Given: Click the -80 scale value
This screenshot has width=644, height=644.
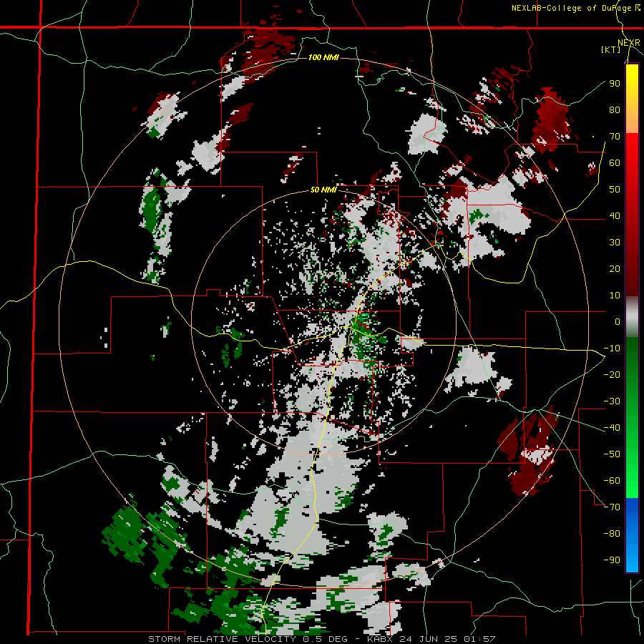Looking at the screenshot, I should tap(612, 534).
